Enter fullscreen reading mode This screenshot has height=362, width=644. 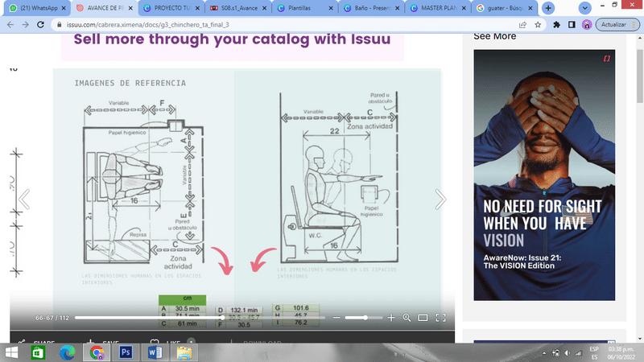(440, 318)
